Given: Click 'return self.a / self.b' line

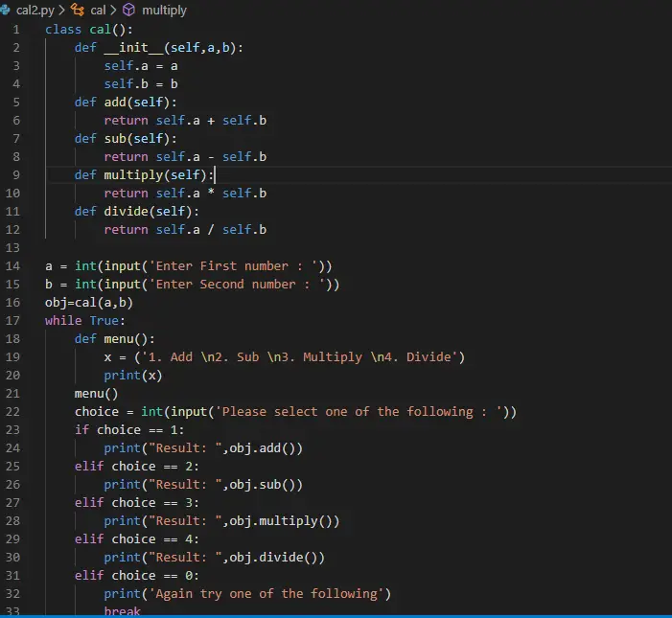Looking at the screenshot, I should [x=185, y=230].
